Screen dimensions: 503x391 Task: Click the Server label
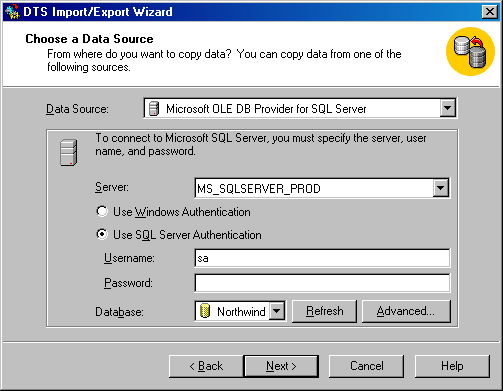[112, 187]
